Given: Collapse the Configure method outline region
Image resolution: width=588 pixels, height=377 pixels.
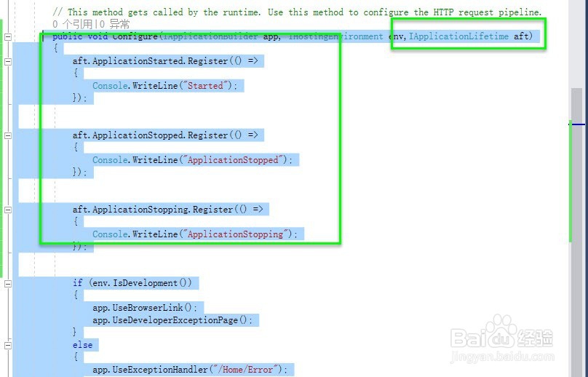Looking at the screenshot, I should coord(8,37).
